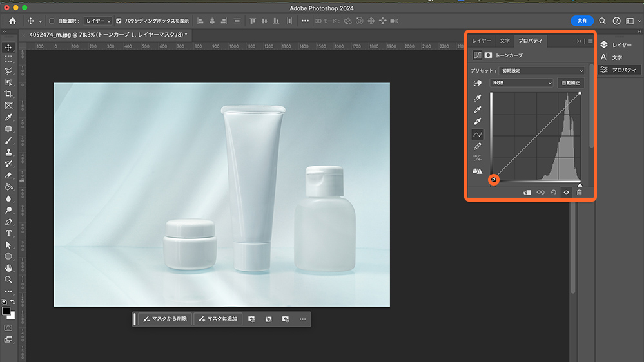Enable the 自動選択 checkbox
The height and width of the screenshot is (362, 644).
click(x=52, y=21)
